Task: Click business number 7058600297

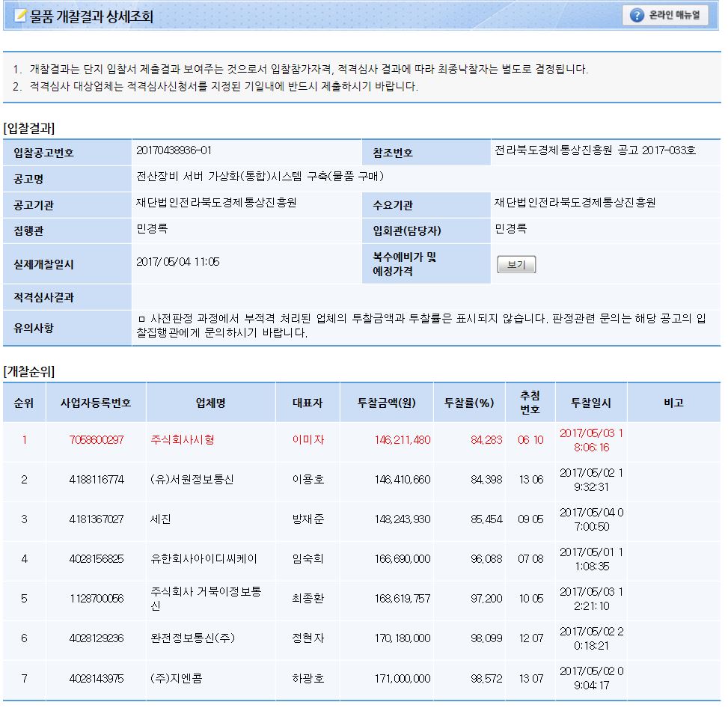Action: [96, 440]
